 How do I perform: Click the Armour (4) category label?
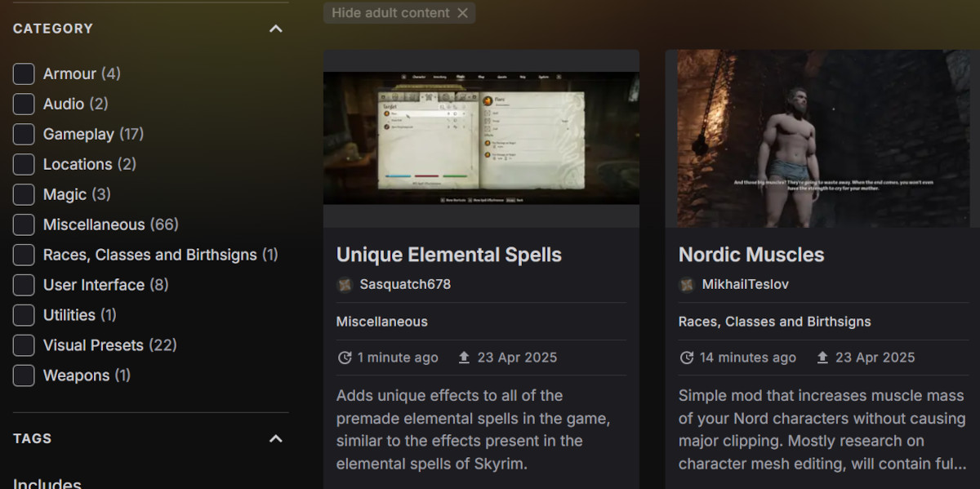tap(82, 73)
